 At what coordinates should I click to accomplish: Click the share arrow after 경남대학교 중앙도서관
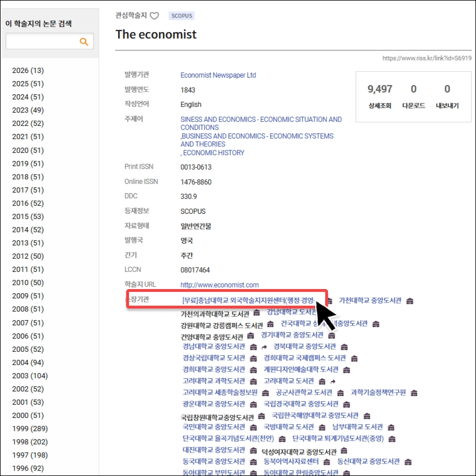[x=264, y=347]
